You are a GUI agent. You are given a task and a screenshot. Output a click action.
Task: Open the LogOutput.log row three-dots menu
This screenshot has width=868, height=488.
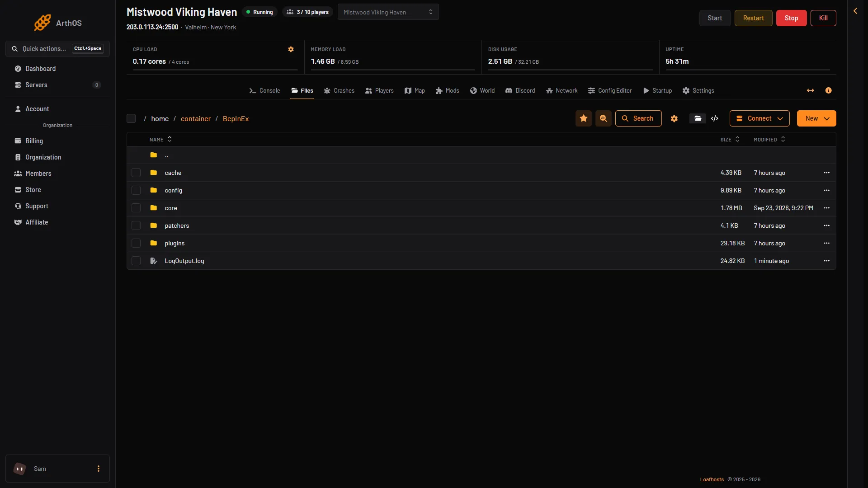point(826,261)
